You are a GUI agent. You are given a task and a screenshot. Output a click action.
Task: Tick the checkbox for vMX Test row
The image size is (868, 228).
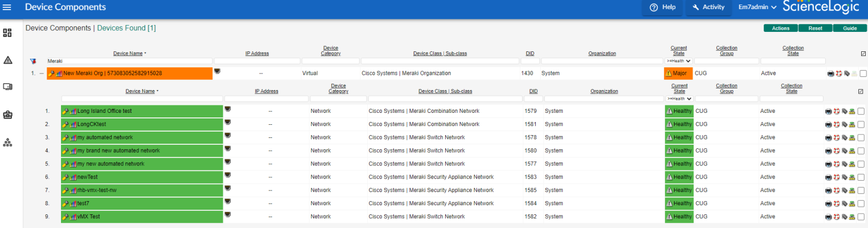861,217
